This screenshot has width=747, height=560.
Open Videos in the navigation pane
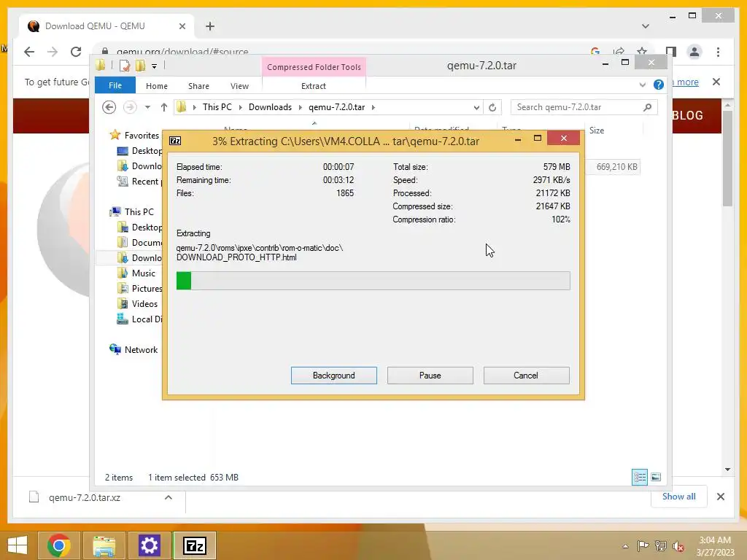click(x=144, y=304)
